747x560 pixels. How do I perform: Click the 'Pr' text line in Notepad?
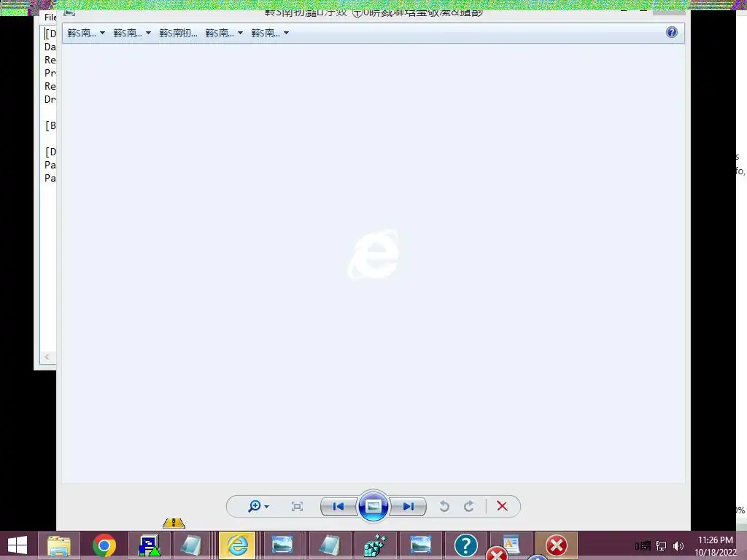pos(50,73)
